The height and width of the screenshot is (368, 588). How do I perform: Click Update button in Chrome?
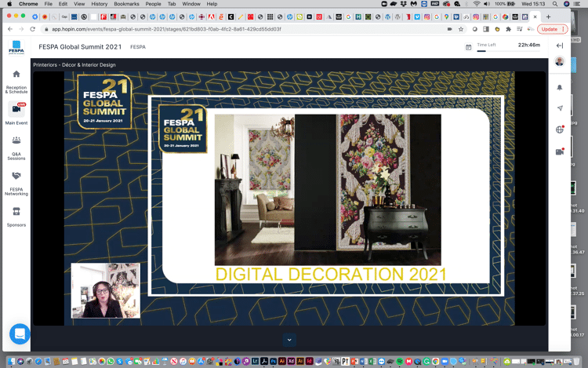[x=553, y=29]
